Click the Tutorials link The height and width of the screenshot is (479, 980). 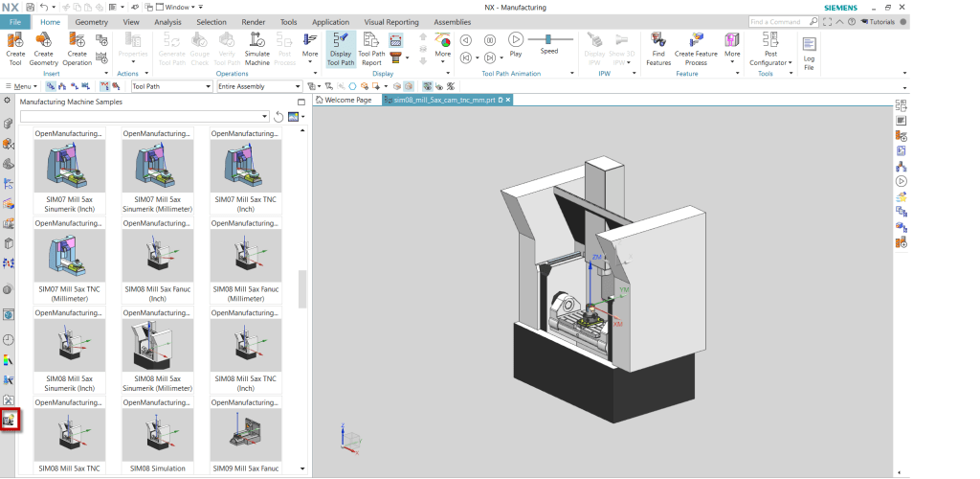pos(880,21)
